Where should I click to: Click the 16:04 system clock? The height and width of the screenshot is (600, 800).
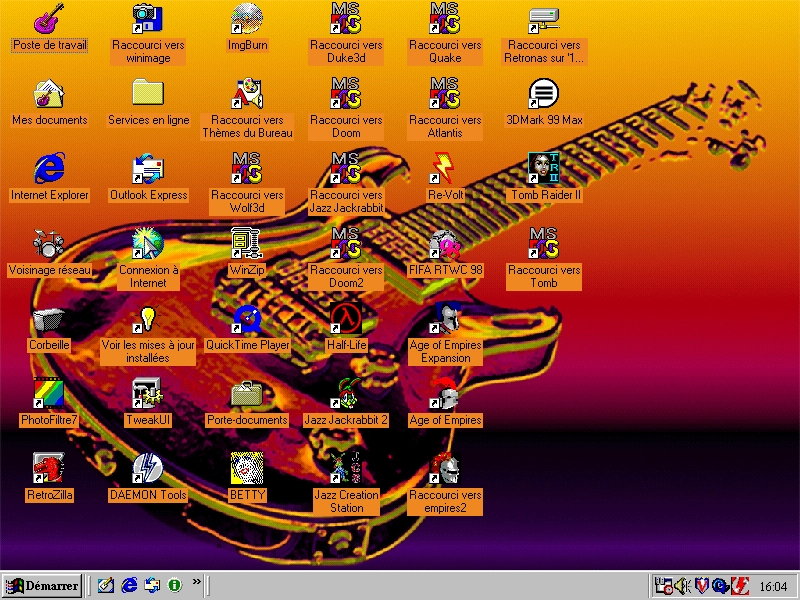773,587
